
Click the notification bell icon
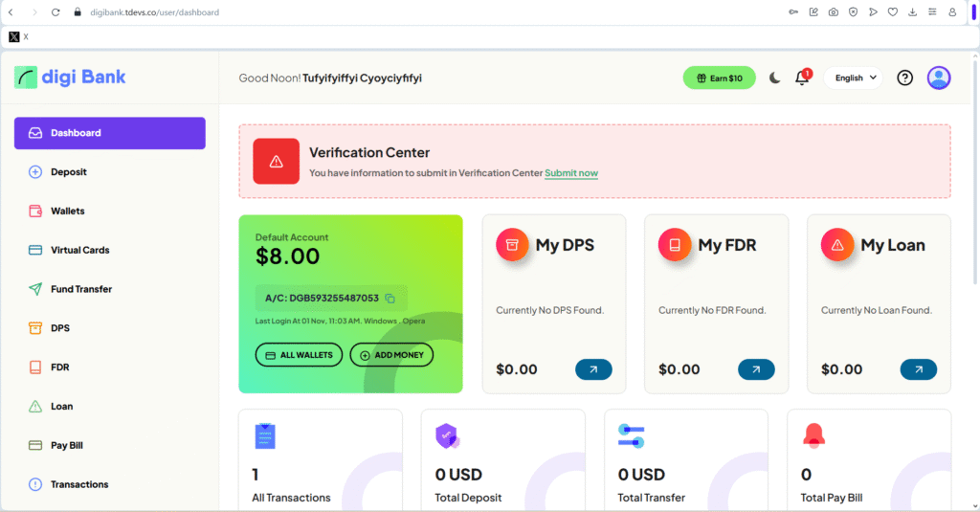point(802,78)
